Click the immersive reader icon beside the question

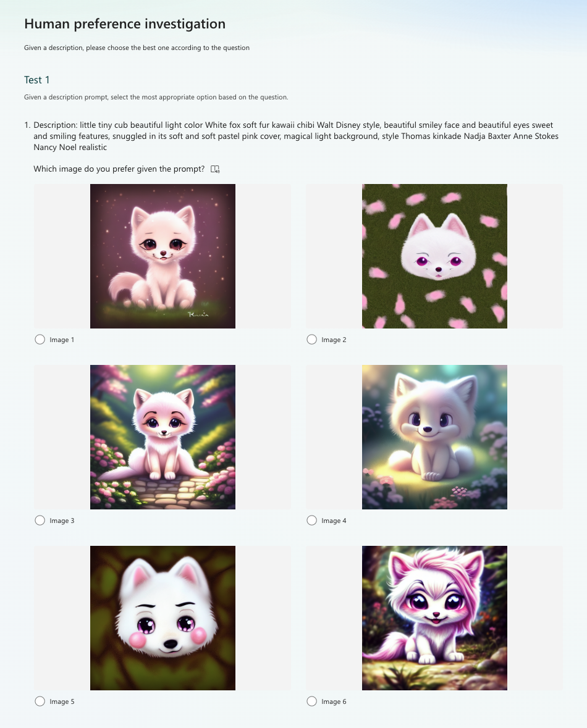(x=215, y=169)
